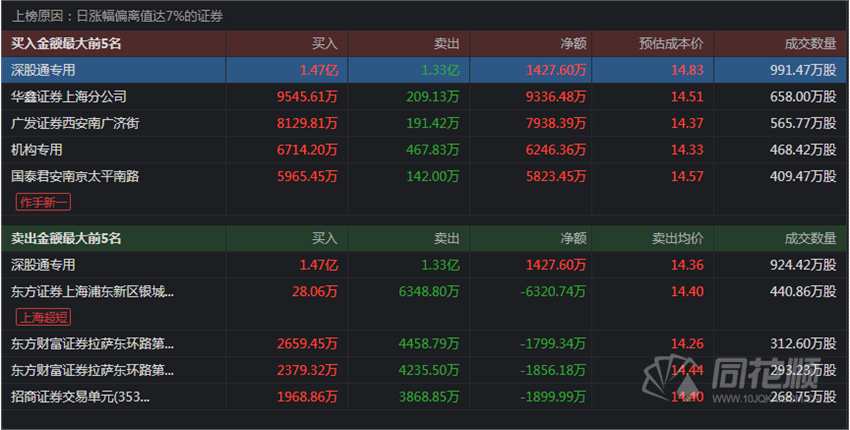Click buy amount 6714.20万
The width and height of the screenshot is (850, 430).
coord(307,150)
